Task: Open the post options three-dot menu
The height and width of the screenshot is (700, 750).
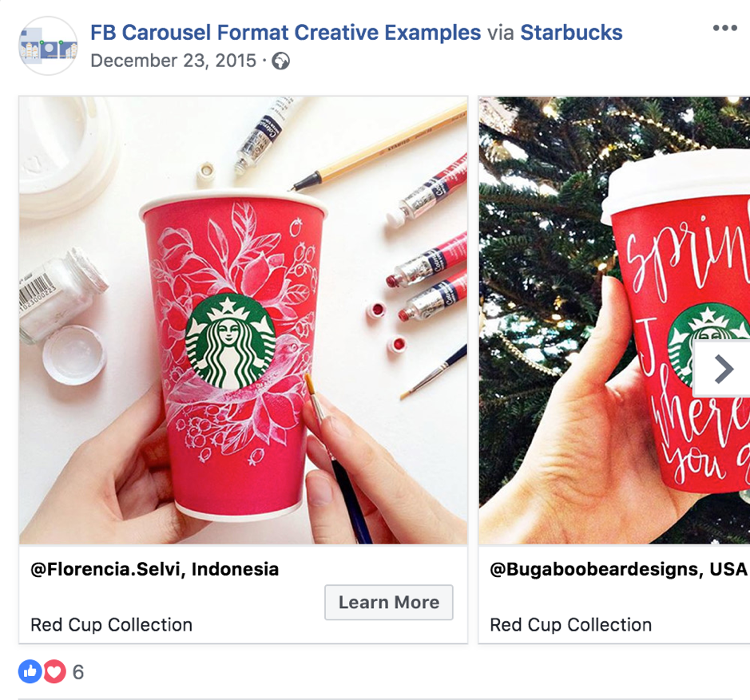Action: (724, 29)
